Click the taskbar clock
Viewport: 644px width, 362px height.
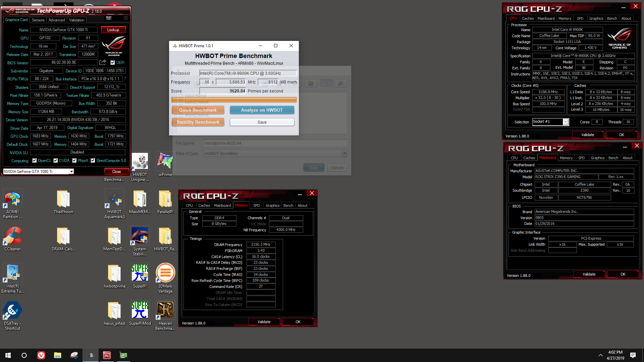pyautogui.click(x=615, y=355)
